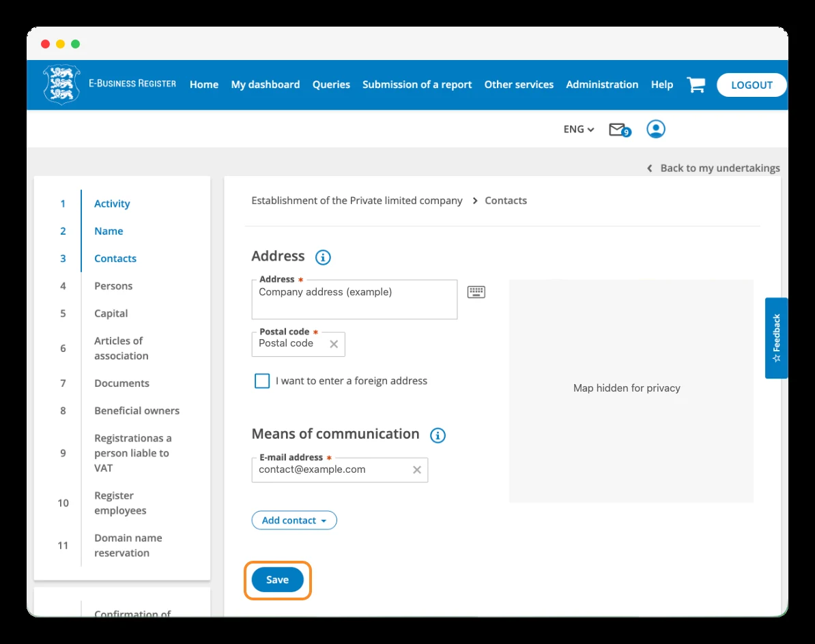Open the messages envelope icon
Viewport: 815px width, 644px height.
[620, 130]
